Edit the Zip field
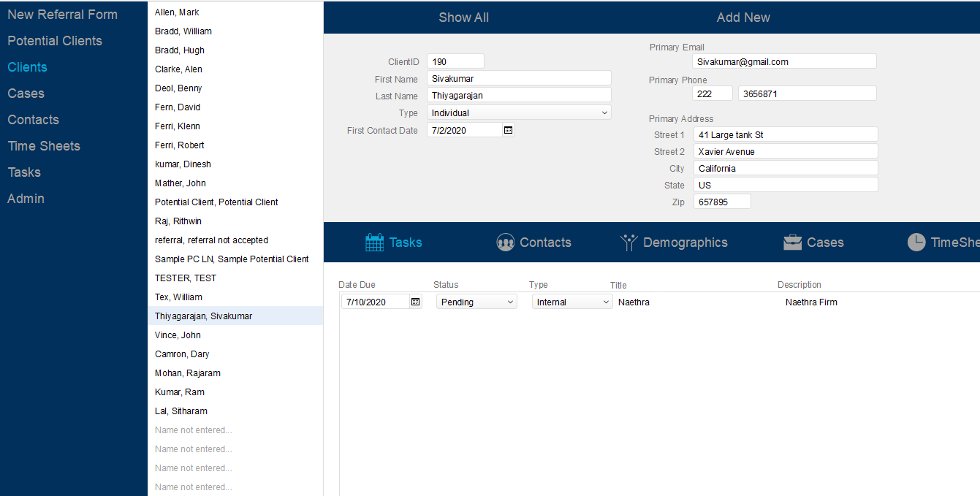The image size is (980, 496). pos(722,202)
